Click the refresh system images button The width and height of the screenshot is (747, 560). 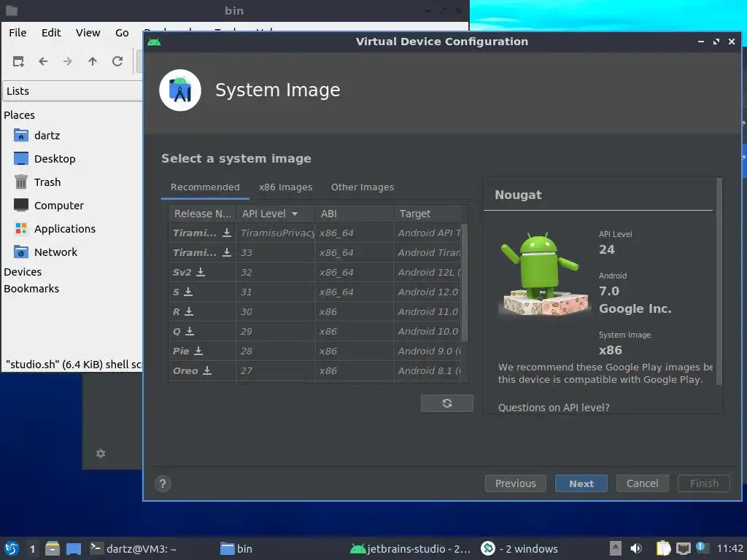(447, 402)
